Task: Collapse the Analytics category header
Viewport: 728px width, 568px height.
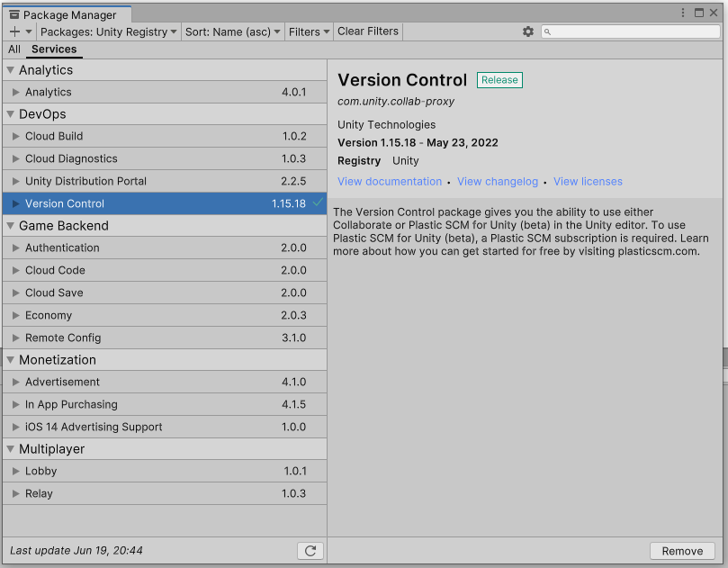Action: click(165, 70)
